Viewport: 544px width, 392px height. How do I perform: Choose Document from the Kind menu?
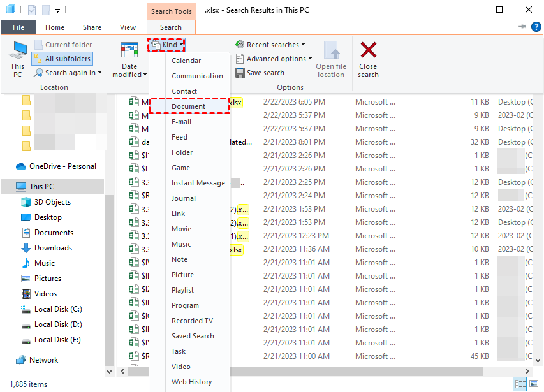(188, 106)
